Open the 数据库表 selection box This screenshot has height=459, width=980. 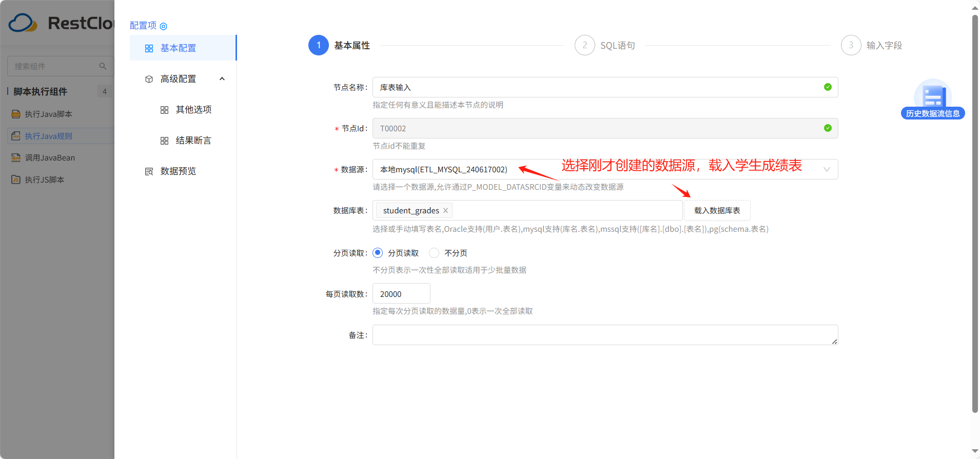click(564, 211)
